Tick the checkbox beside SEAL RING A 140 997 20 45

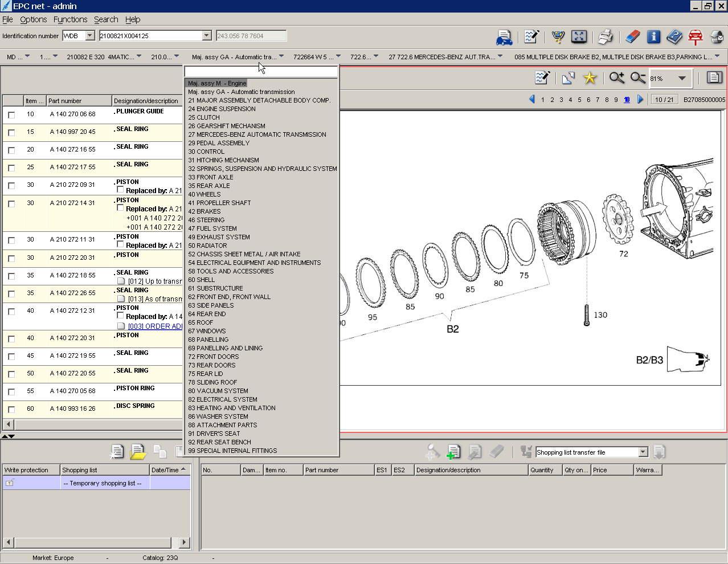pos(11,132)
